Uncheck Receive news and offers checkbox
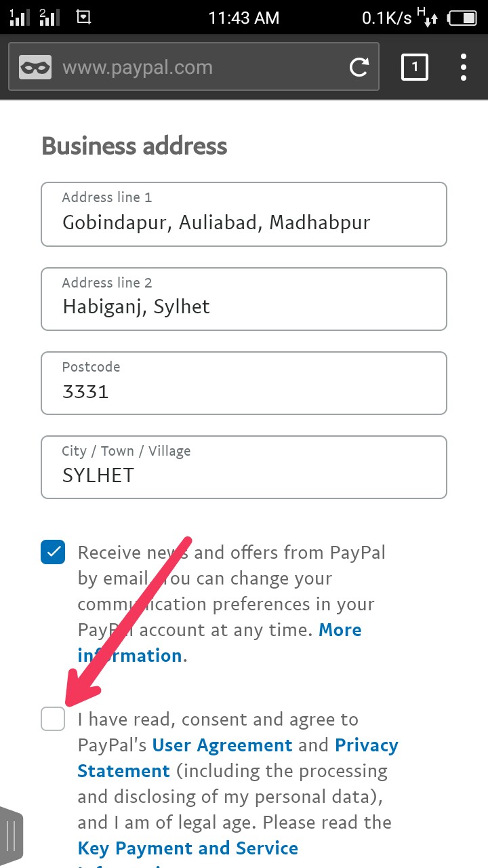 pos(53,552)
